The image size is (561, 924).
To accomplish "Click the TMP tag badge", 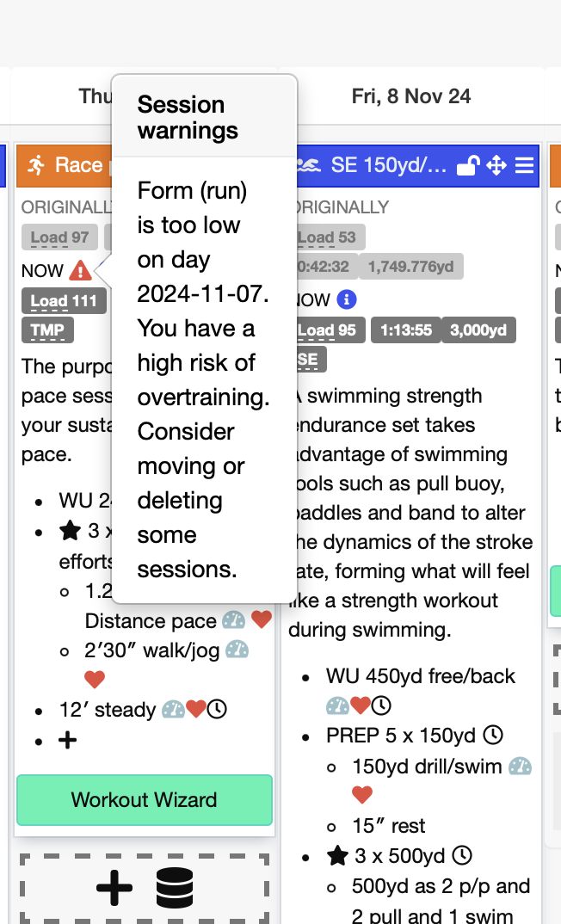I will 47,330.
